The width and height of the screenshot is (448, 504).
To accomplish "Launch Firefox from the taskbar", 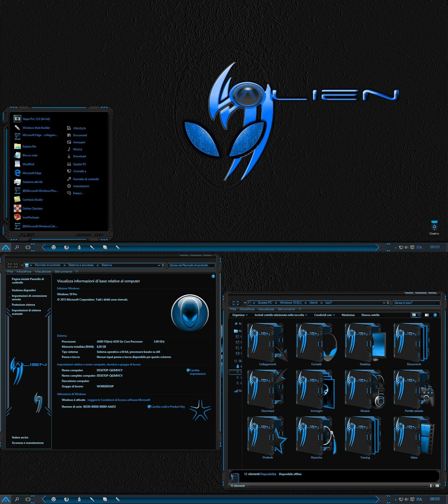I will point(66,247).
